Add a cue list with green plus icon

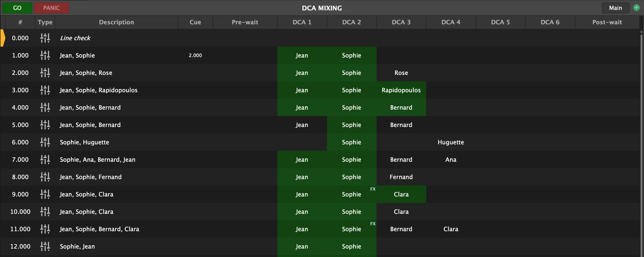pos(636,8)
